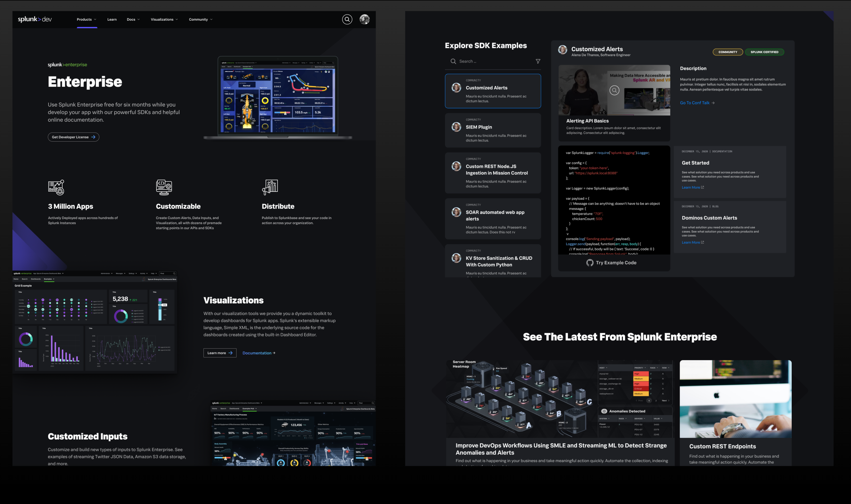The height and width of the screenshot is (504, 851).
Task: Select Custom REST Node.JS Ingestion card
Action: coord(493,173)
